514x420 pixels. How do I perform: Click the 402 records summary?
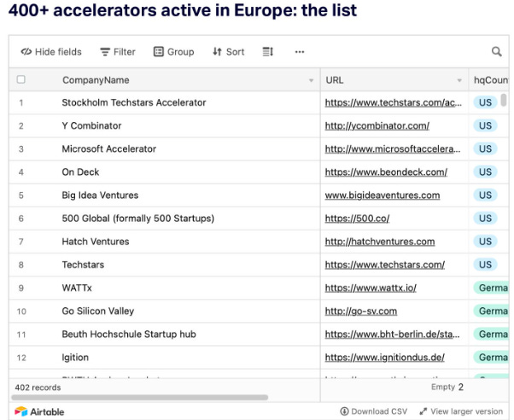coord(38,388)
